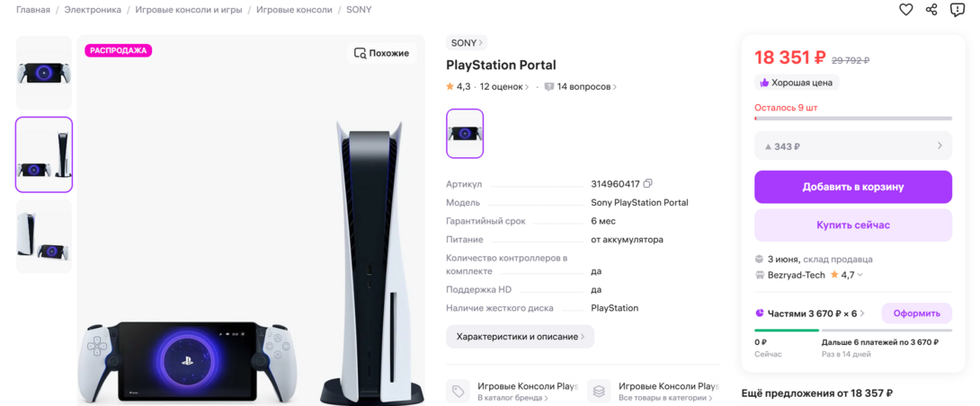This screenshot has height=406, width=980.
Task: Click the share icon
Action: coord(931,9)
